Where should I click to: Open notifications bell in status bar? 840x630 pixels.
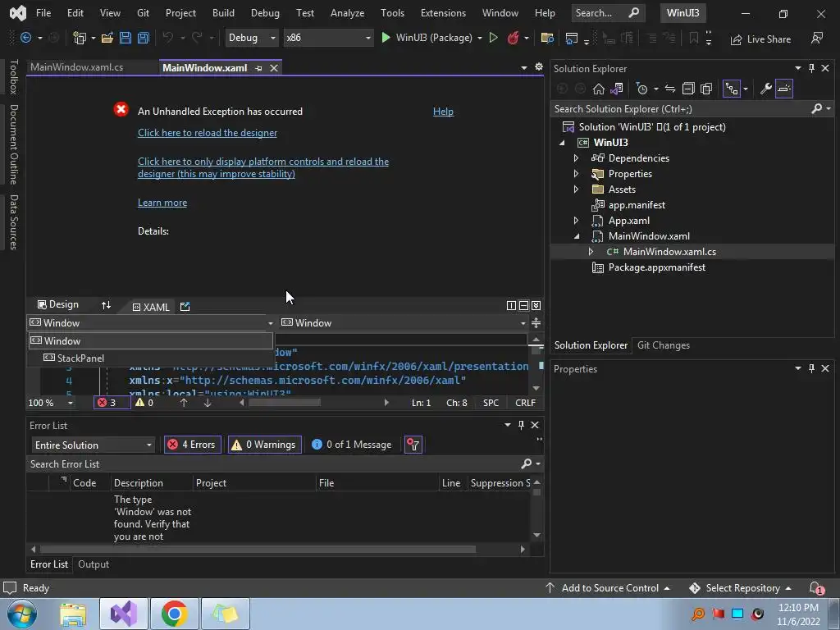pyautogui.click(x=816, y=588)
